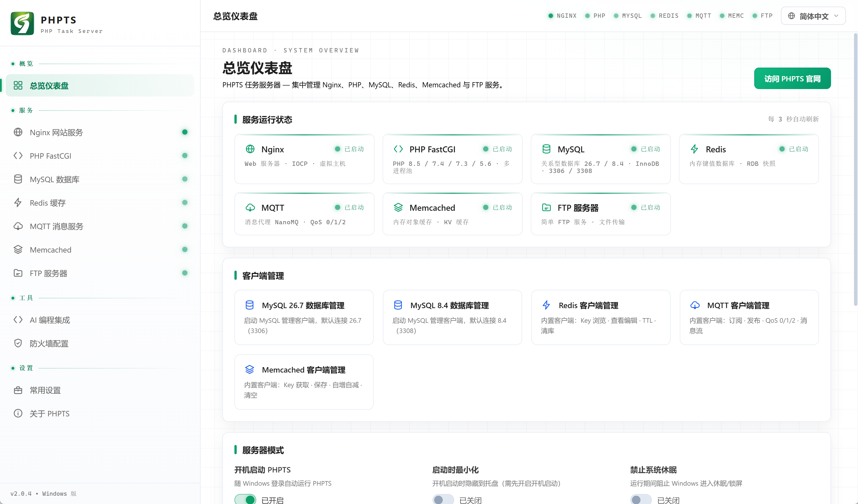This screenshot has width=858, height=504.
Task: Click the Memcached 客户端管理 layers icon
Action: tap(250, 369)
